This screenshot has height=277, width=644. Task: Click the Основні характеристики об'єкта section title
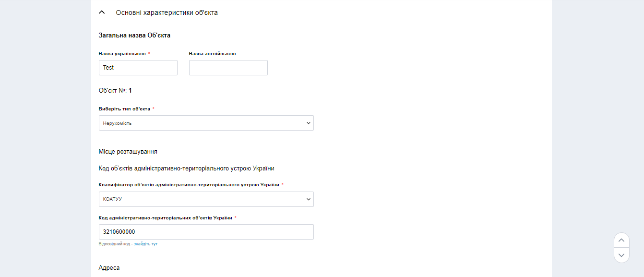click(167, 12)
